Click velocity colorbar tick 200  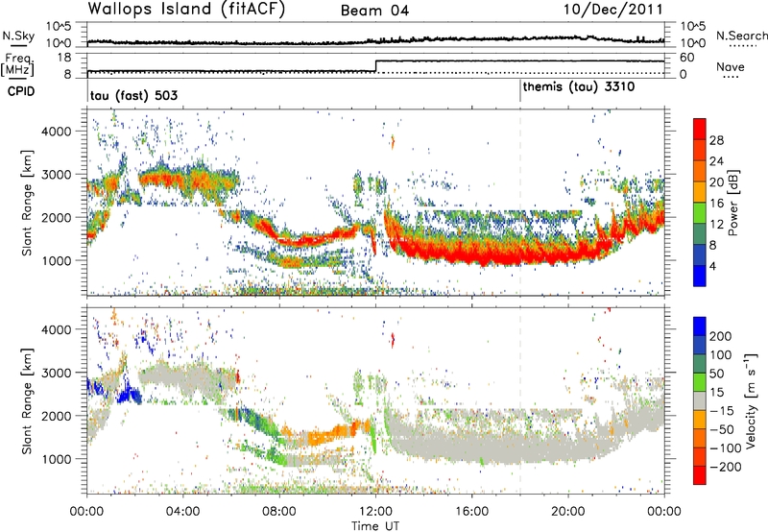721,336
